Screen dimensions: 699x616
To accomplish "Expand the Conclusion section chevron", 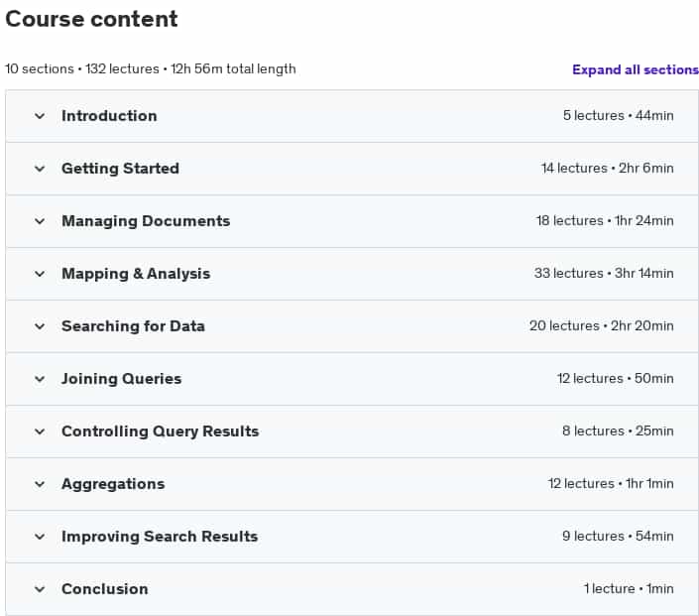I will tap(40, 589).
